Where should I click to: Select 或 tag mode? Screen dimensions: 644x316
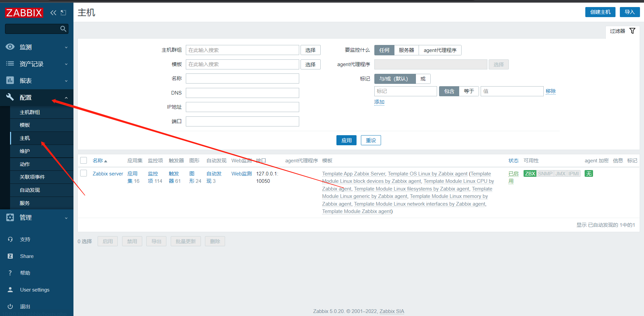(x=423, y=79)
